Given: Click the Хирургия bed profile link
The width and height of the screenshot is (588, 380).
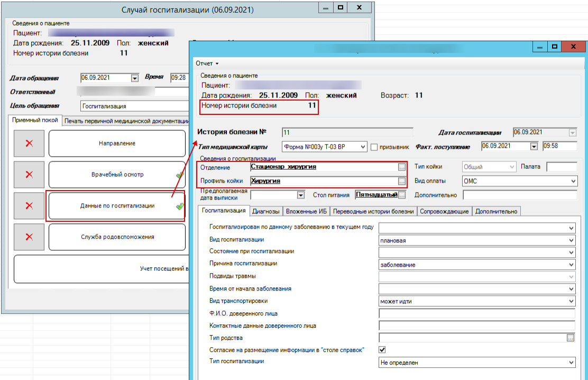Looking at the screenshot, I should tap(265, 181).
